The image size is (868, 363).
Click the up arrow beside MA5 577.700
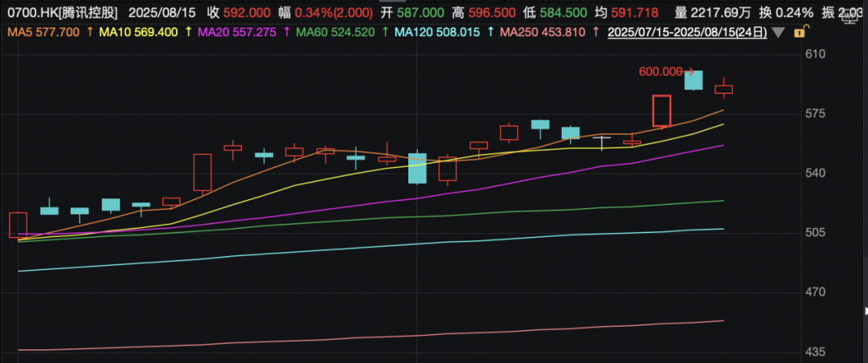(x=90, y=33)
